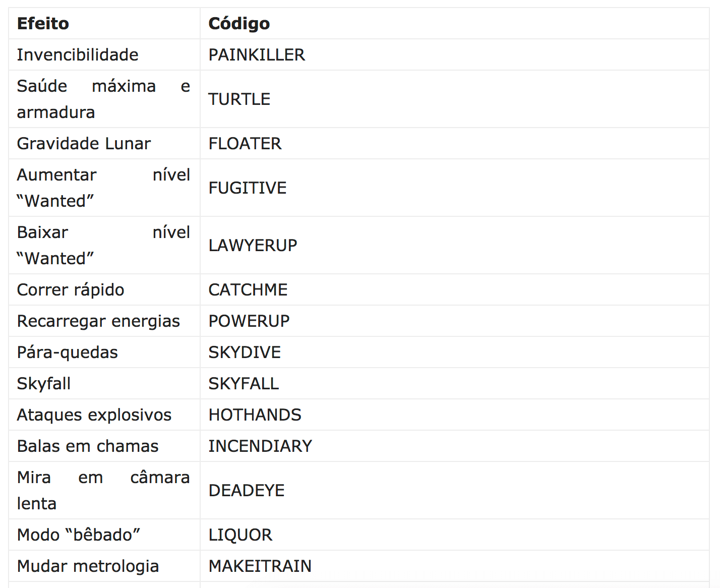Click the Efeito column header
720x588 pixels.
43,24
